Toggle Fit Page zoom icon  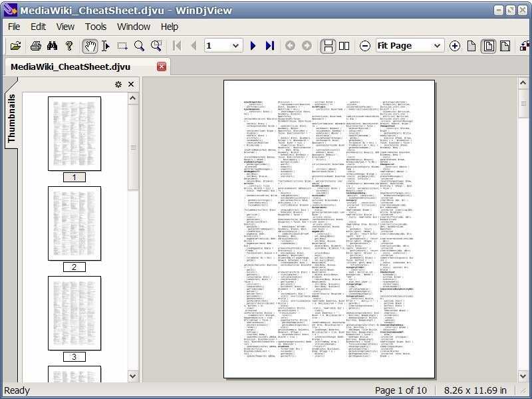click(489, 46)
